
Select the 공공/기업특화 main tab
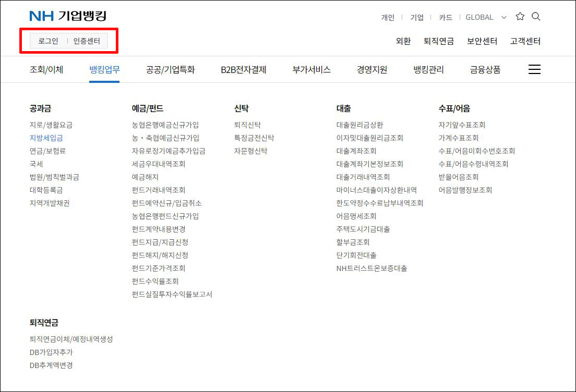[x=170, y=69]
